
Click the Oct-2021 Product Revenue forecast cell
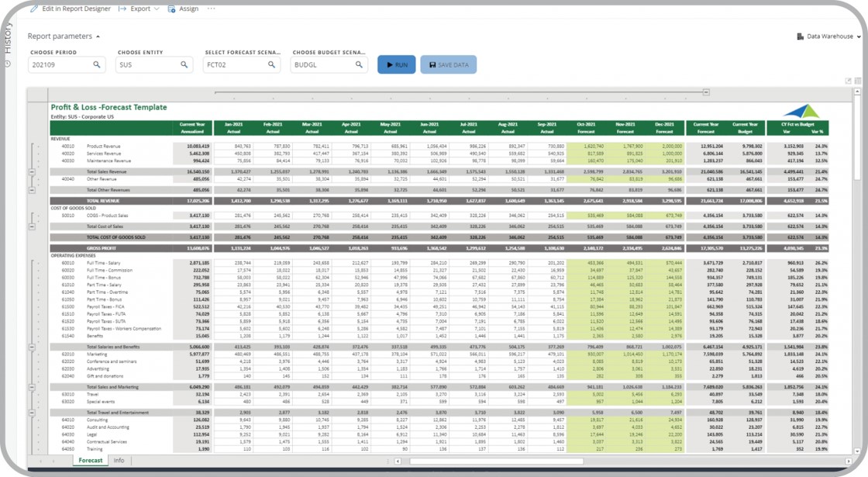pos(585,146)
